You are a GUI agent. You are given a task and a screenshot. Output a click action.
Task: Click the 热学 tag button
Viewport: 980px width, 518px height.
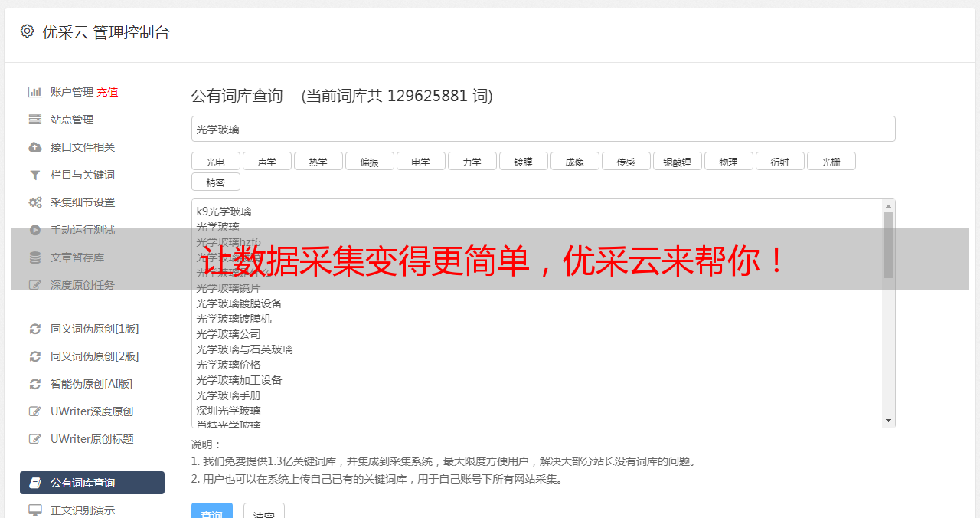318,161
